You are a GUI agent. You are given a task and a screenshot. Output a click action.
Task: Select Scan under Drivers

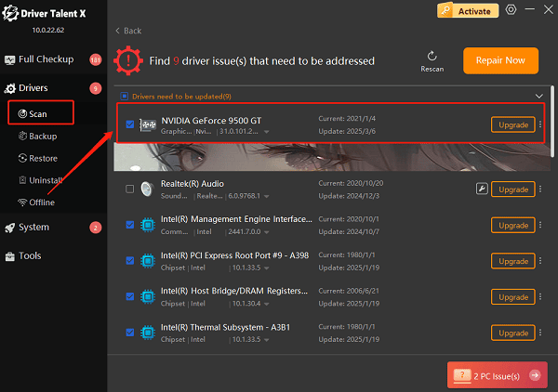pyautogui.click(x=41, y=113)
